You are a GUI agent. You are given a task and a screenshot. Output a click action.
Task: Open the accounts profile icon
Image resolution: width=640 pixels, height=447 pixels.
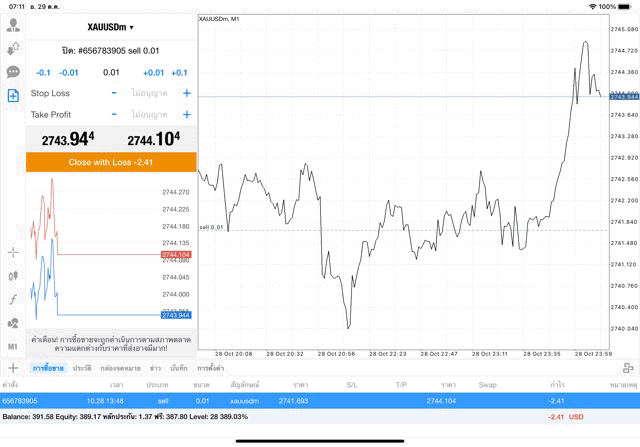13,25
